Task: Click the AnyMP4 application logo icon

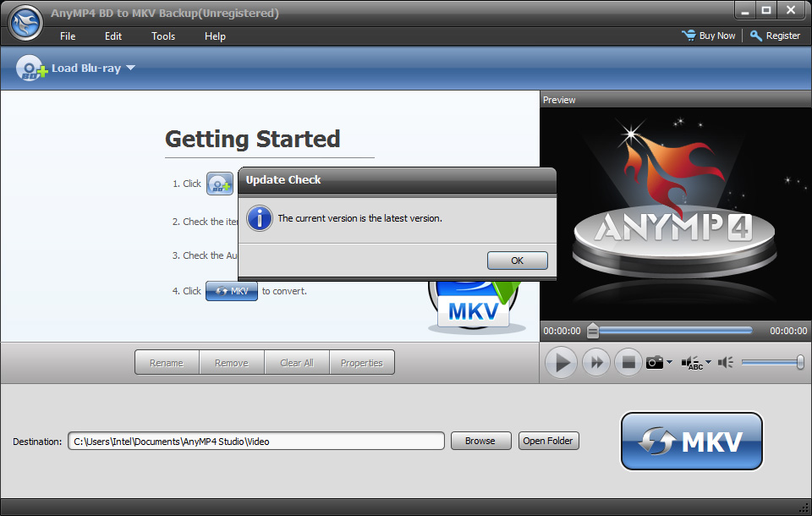Action: pos(25,22)
